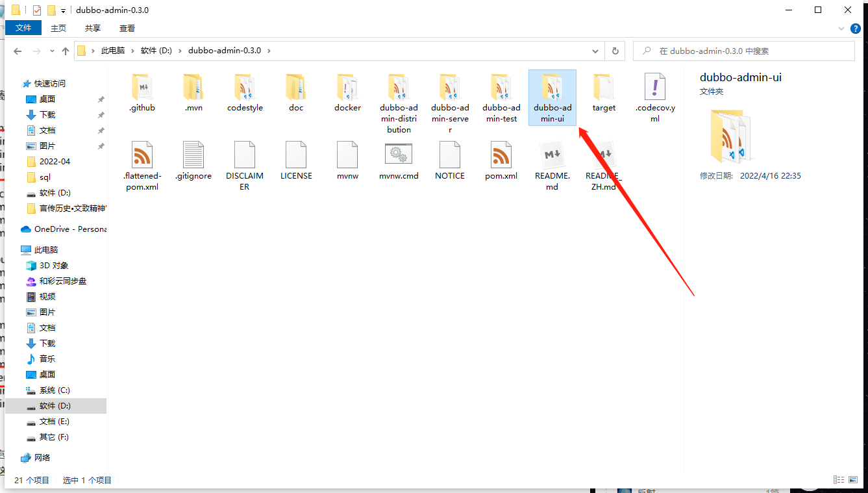Open the 主页 ribbon tab
Viewport: 868px width, 493px height.
click(58, 28)
